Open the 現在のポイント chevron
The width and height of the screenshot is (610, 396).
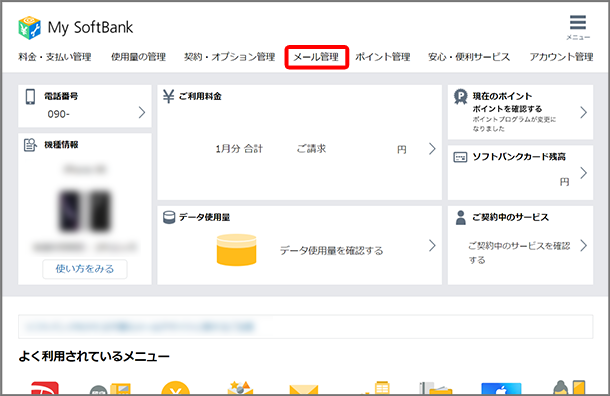coord(584,112)
